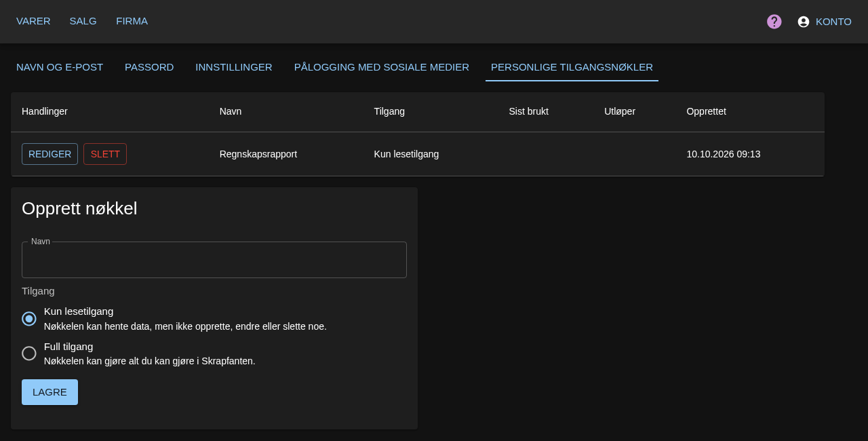Edit the Regnskapsrapport key with Rediger
The width and height of the screenshot is (868, 441).
[50, 154]
